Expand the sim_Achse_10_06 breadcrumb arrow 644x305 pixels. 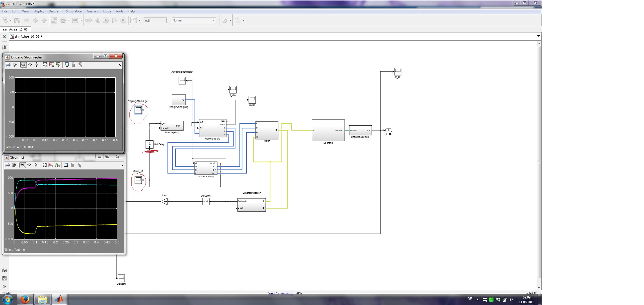coord(42,36)
